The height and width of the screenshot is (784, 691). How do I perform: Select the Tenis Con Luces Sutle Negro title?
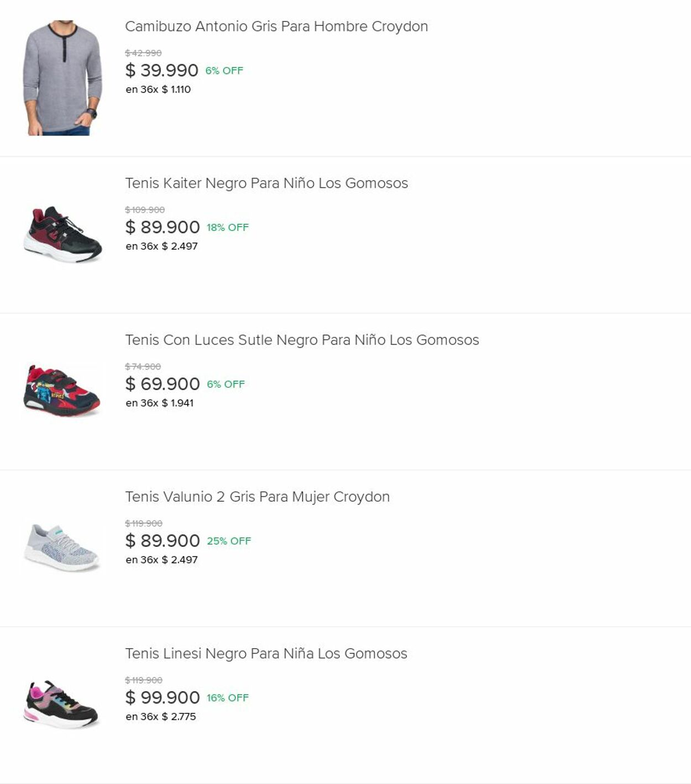click(x=302, y=340)
